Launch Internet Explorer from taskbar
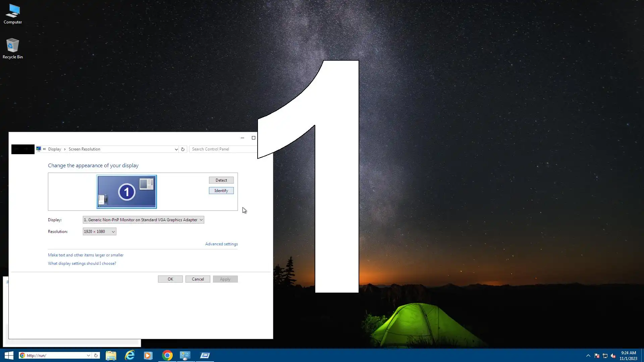The height and width of the screenshot is (362, 644). [x=129, y=355]
